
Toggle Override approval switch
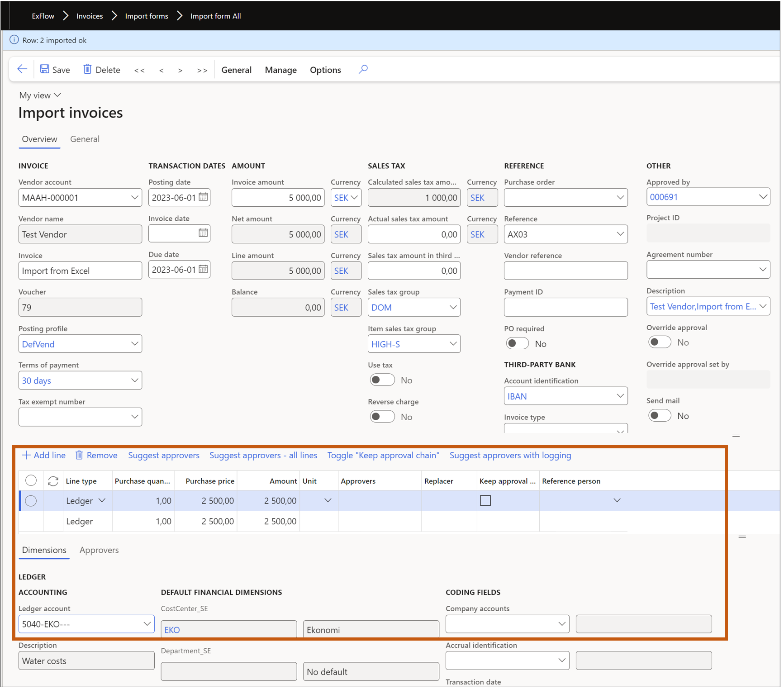(x=659, y=342)
